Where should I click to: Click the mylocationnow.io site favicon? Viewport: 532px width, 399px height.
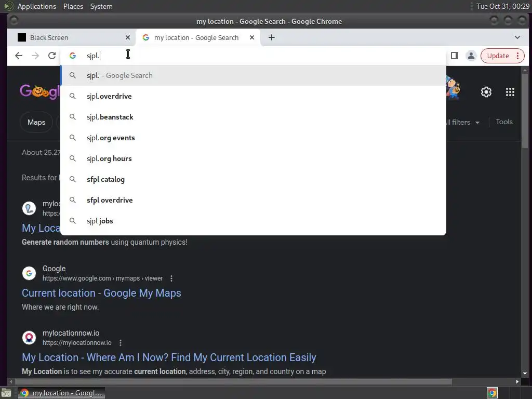(x=29, y=338)
